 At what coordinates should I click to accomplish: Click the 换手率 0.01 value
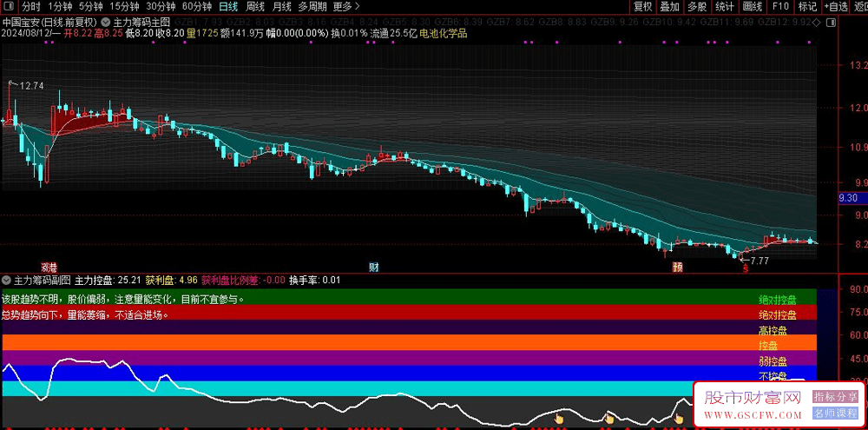pos(316,280)
